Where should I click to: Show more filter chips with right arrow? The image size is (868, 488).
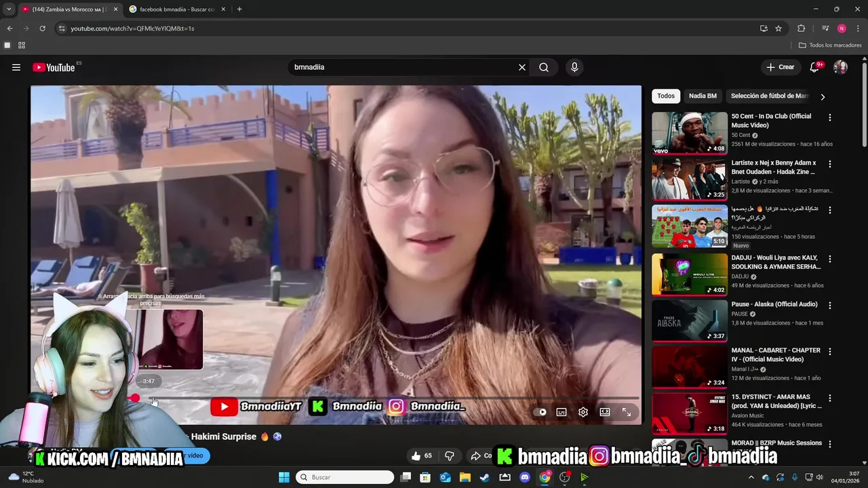click(x=823, y=96)
